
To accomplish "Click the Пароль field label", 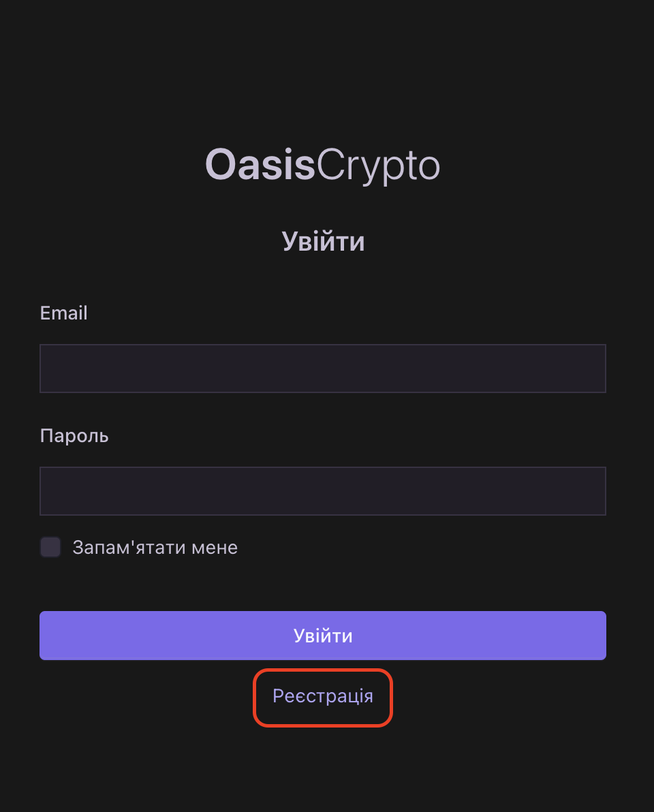I will click(x=74, y=435).
